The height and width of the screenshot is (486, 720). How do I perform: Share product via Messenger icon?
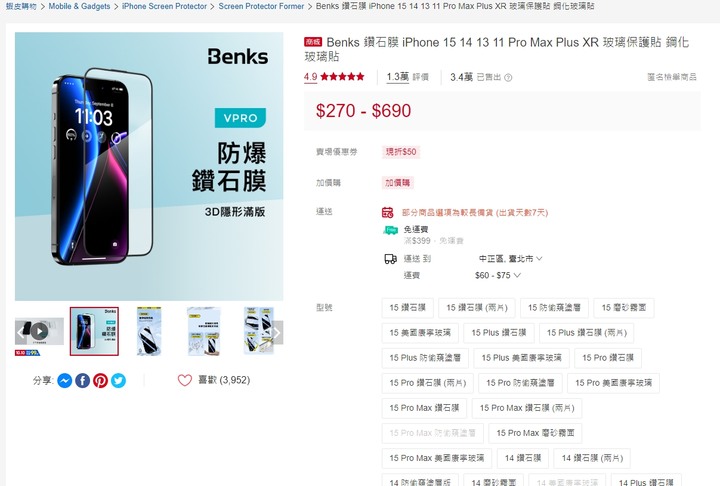65,381
